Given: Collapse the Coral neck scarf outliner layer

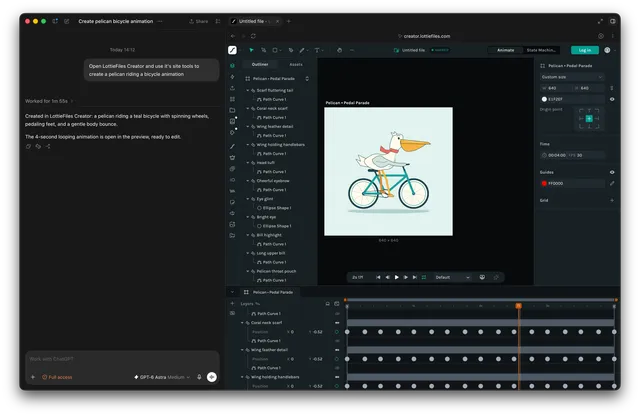Looking at the screenshot, I should [247, 108].
